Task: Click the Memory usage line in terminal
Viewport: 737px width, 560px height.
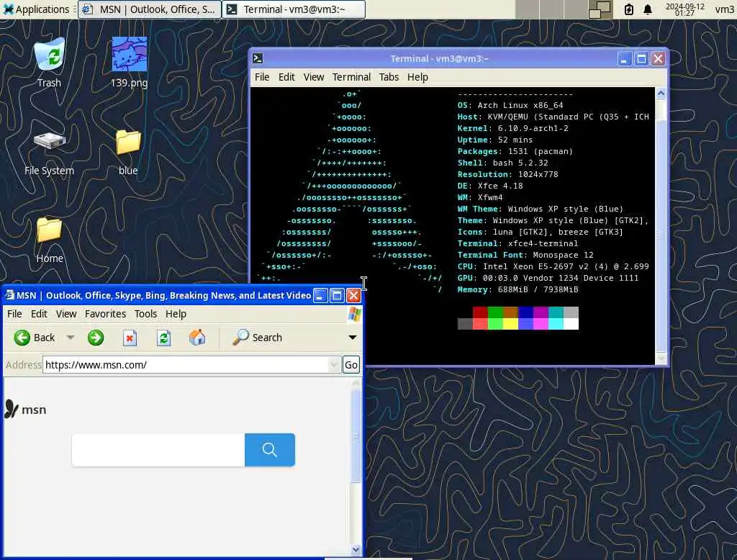Action: coord(518,289)
